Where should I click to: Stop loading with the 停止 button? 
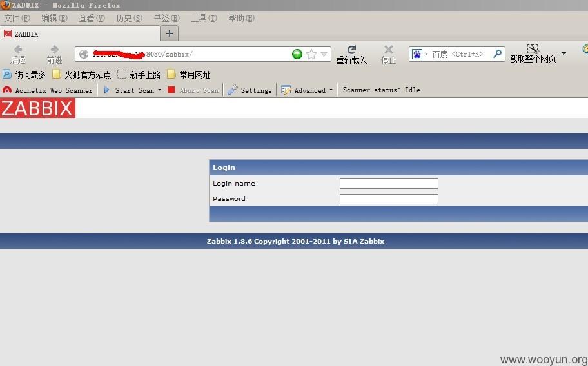pos(389,54)
